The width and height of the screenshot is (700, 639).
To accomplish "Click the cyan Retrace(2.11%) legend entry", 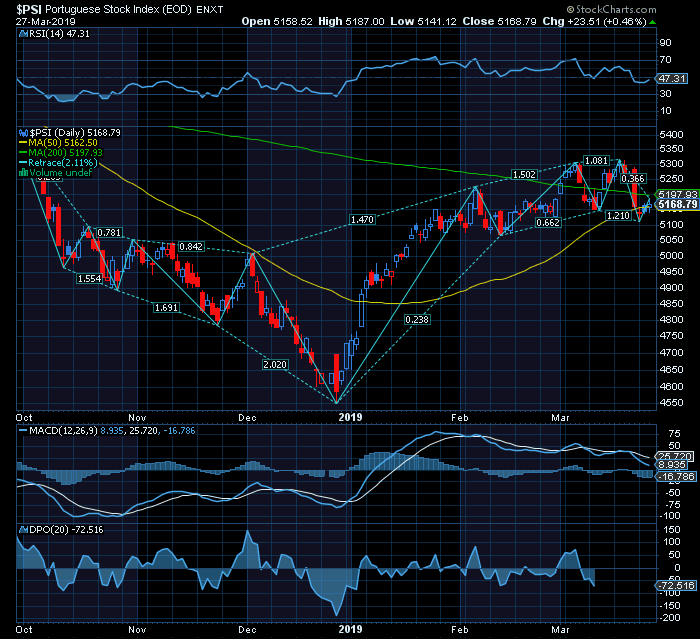I will click(62, 162).
